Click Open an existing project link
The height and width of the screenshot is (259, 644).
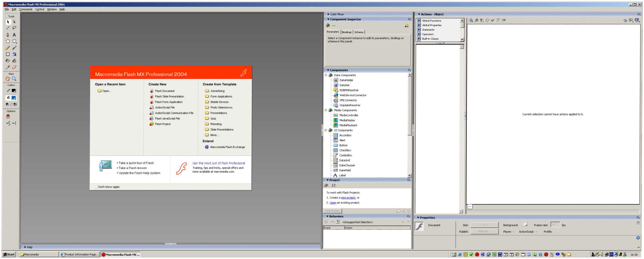[x=333, y=203]
